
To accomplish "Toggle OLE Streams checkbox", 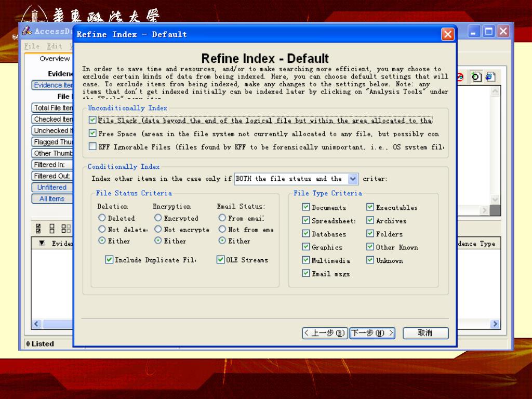I will (220, 260).
